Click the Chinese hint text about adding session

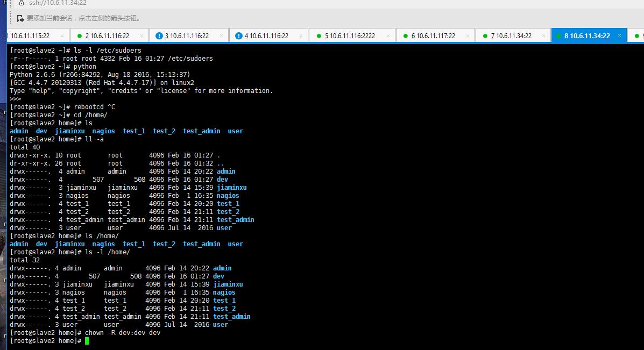point(84,18)
